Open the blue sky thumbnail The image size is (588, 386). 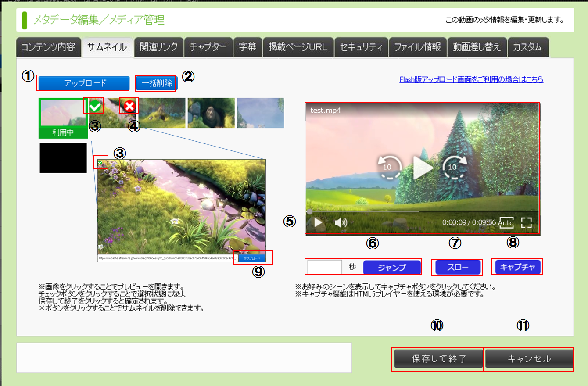click(261, 113)
